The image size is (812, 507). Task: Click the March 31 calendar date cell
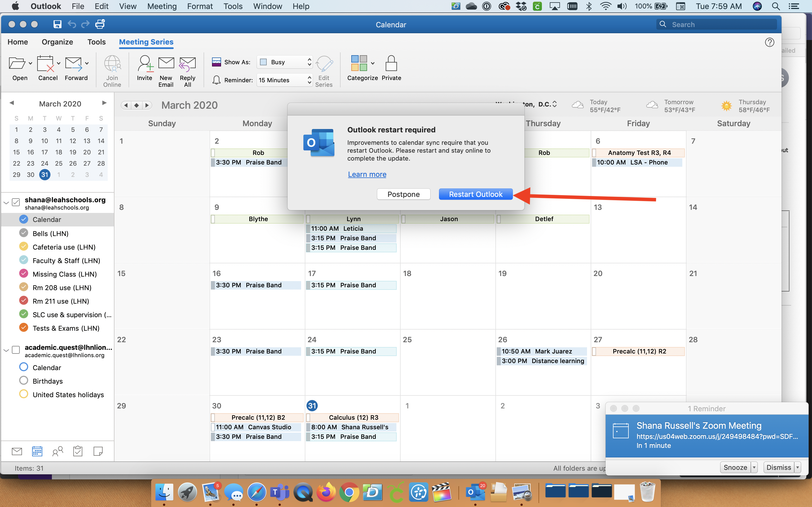312,405
